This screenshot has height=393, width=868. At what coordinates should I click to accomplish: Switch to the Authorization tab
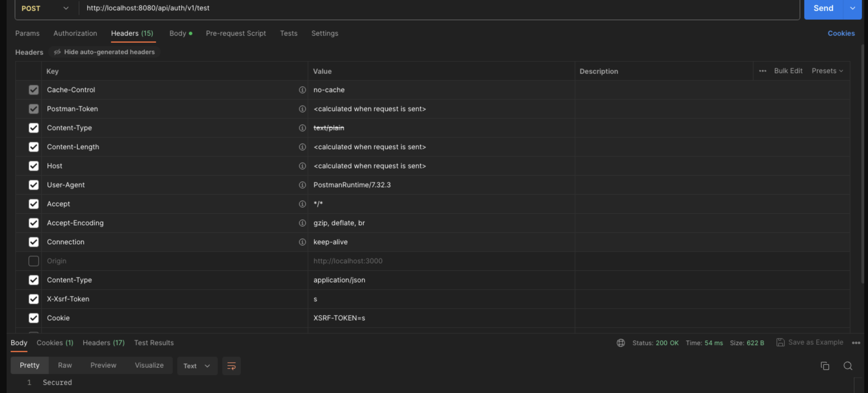75,33
